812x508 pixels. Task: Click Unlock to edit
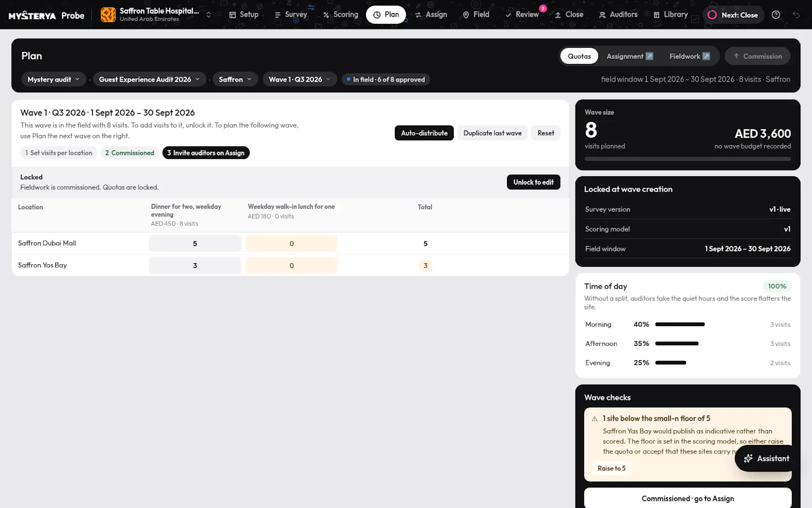[x=533, y=182]
